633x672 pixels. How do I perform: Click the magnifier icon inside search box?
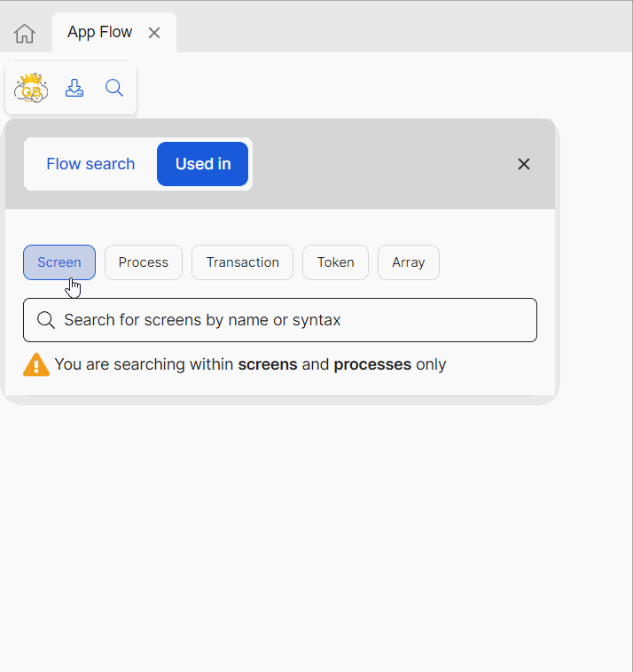click(46, 320)
